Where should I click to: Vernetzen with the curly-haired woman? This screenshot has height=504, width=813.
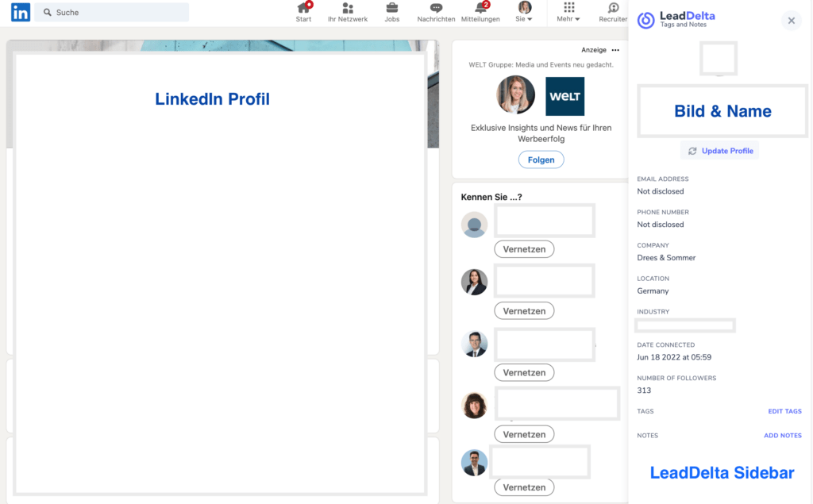(524, 434)
